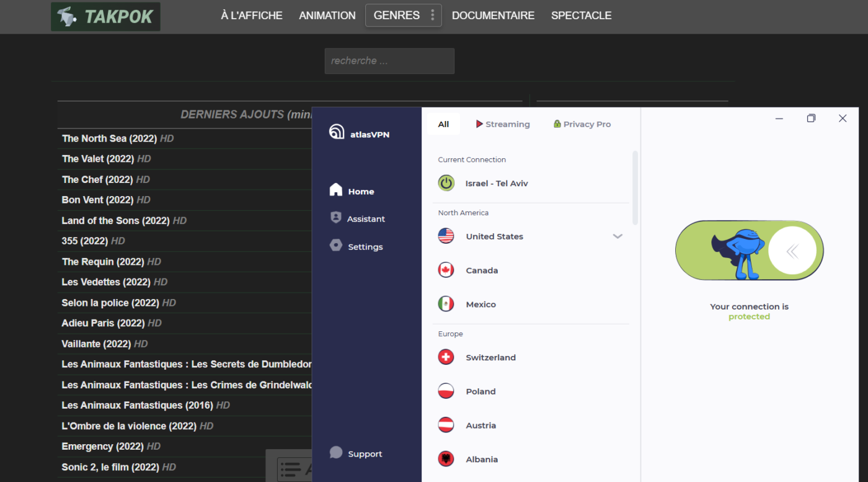Click the Canada flag icon
The image size is (868, 482).
click(446, 270)
